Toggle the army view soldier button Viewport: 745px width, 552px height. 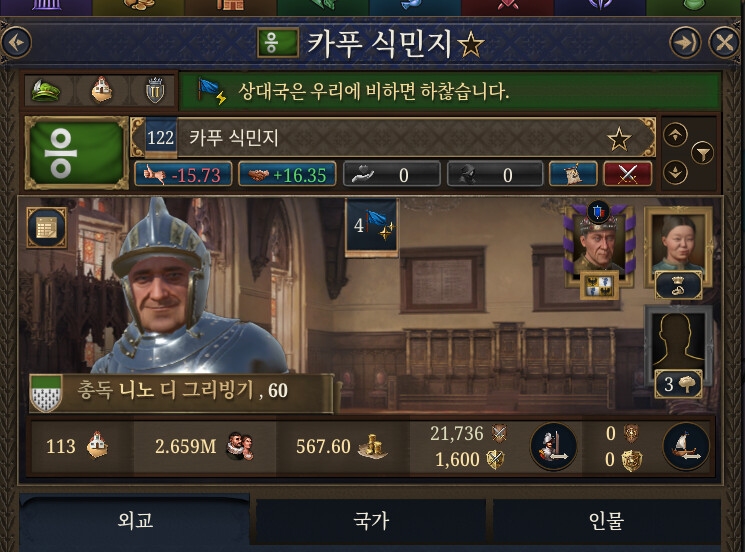click(x=554, y=447)
